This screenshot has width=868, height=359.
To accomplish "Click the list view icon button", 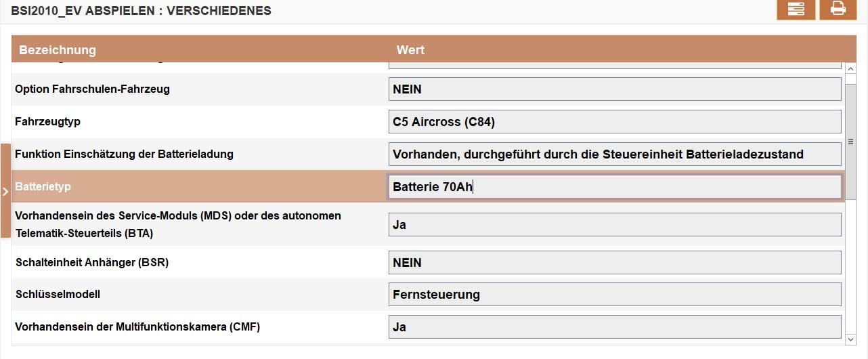I will click(796, 9).
